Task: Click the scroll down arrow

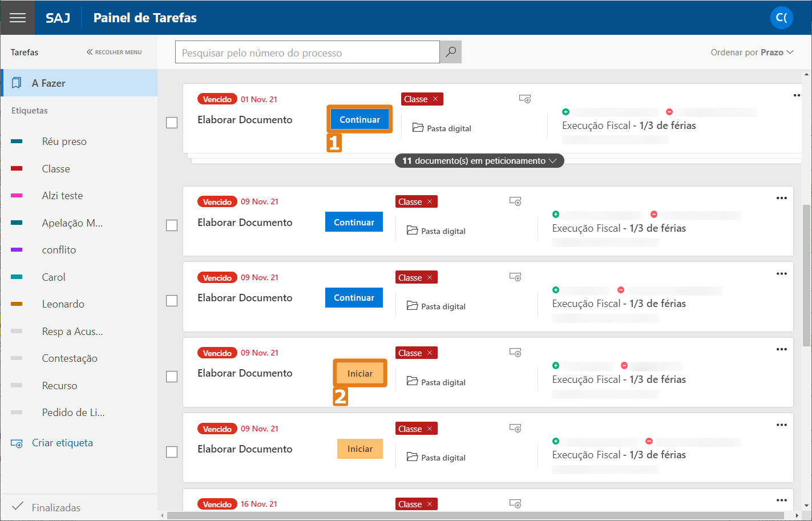Action: point(806,506)
